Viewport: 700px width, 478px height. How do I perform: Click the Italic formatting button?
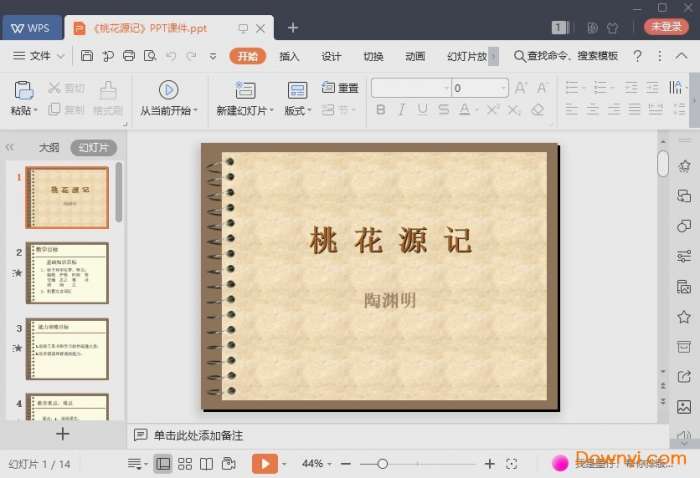click(401, 110)
